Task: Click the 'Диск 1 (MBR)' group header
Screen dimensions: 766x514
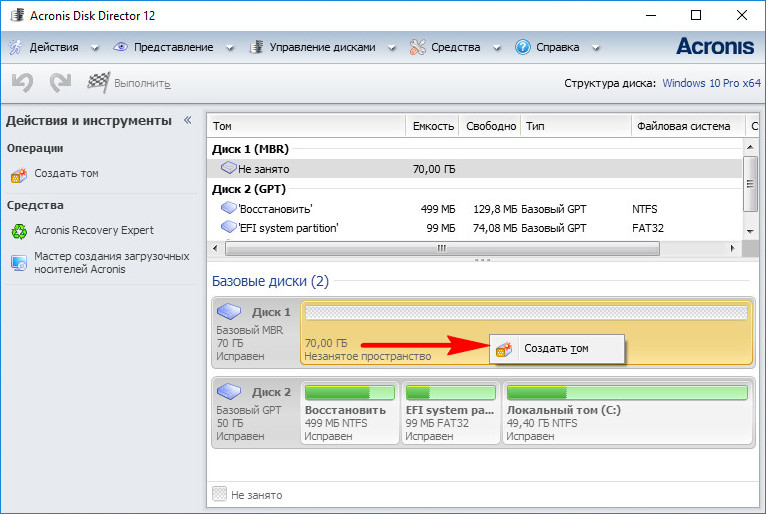Action: point(250,149)
